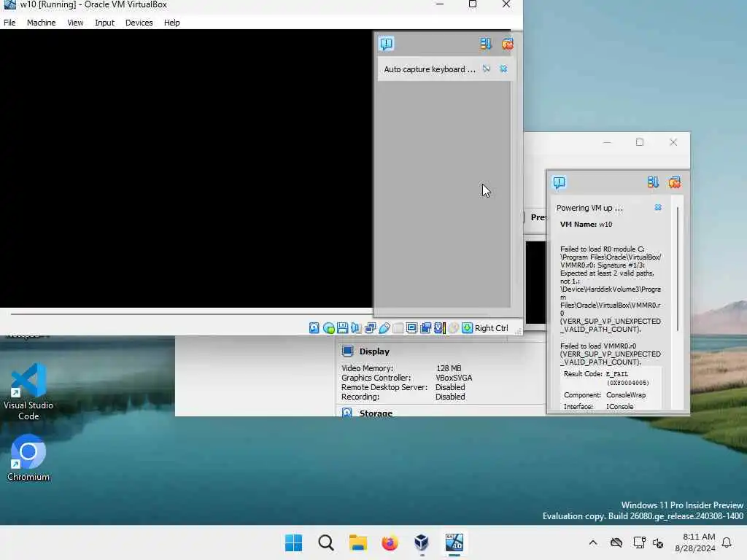Open the File menu of w10 VM
This screenshot has height=560, width=747.
pyautogui.click(x=9, y=23)
